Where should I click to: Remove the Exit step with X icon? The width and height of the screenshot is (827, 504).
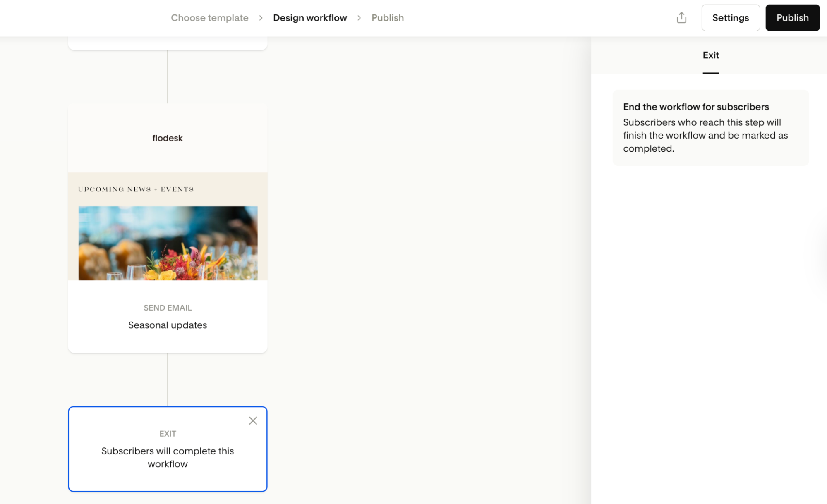253,420
